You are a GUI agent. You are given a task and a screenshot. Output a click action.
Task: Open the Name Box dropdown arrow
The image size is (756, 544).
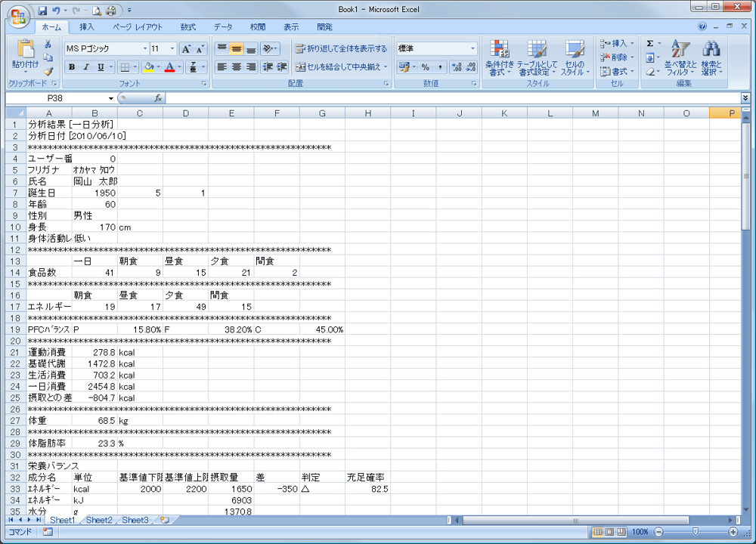pos(111,98)
